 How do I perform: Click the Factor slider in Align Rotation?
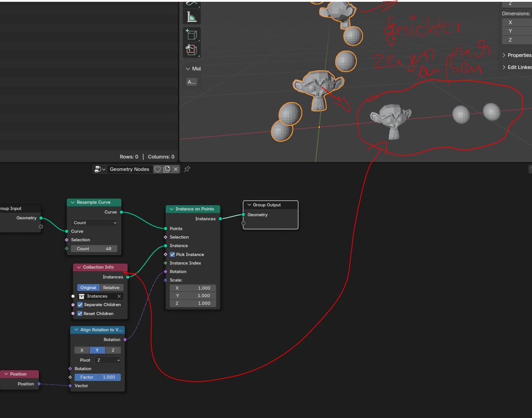coord(97,377)
